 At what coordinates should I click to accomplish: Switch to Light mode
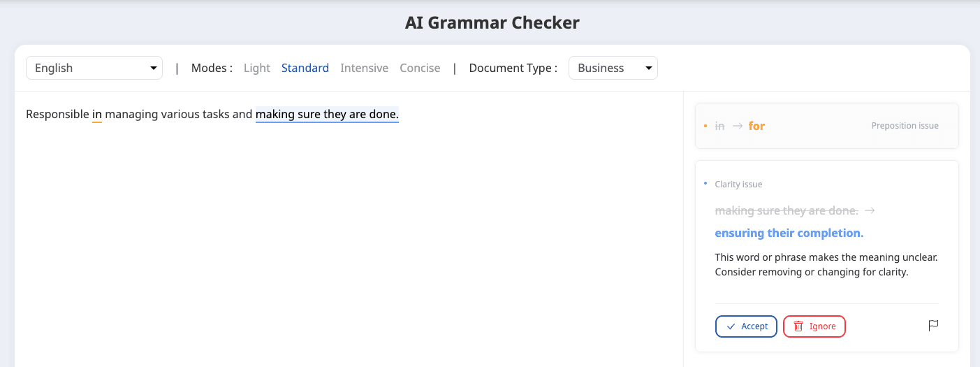[256, 68]
